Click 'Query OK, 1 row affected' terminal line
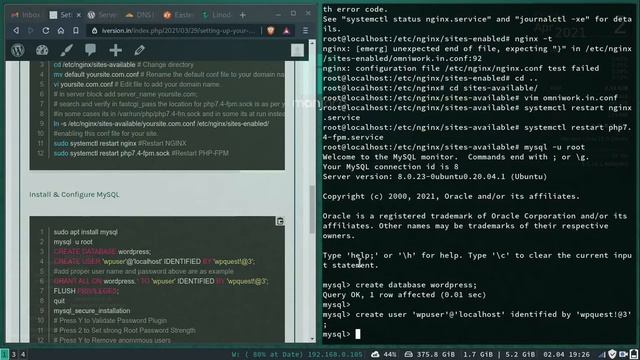Screen dimensions: 640x360 pyautogui.click(x=404, y=295)
